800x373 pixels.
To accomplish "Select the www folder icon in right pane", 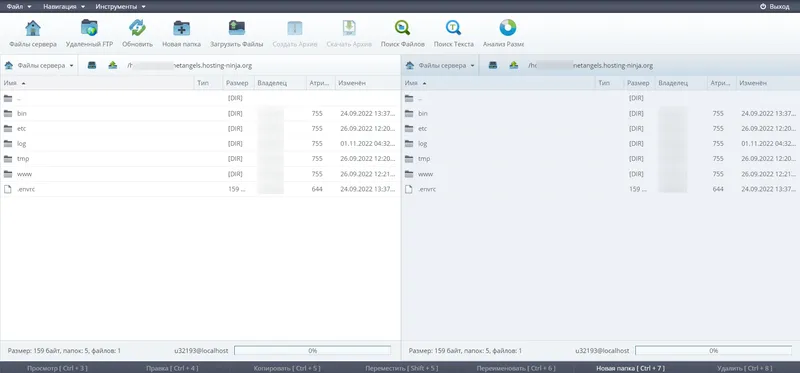I will click(409, 174).
